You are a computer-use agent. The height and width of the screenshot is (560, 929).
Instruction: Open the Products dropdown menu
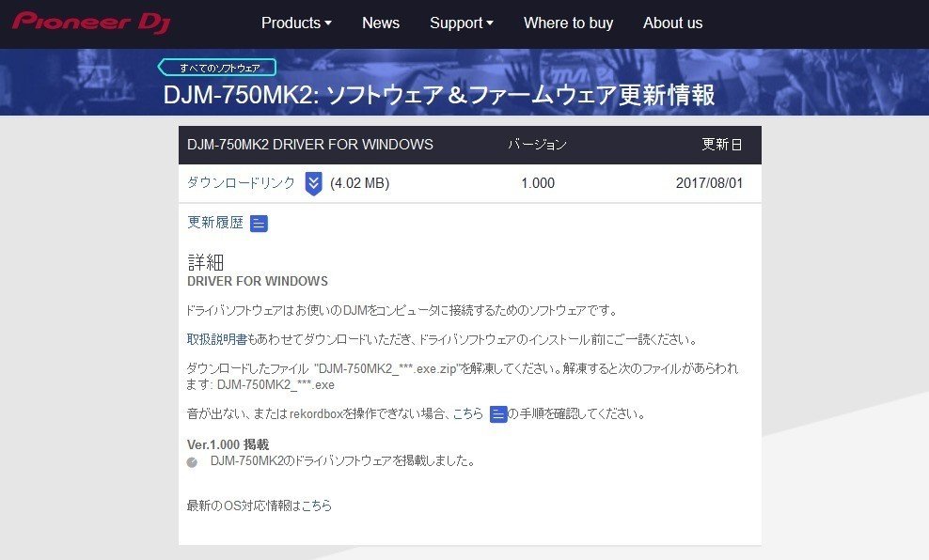coord(296,23)
